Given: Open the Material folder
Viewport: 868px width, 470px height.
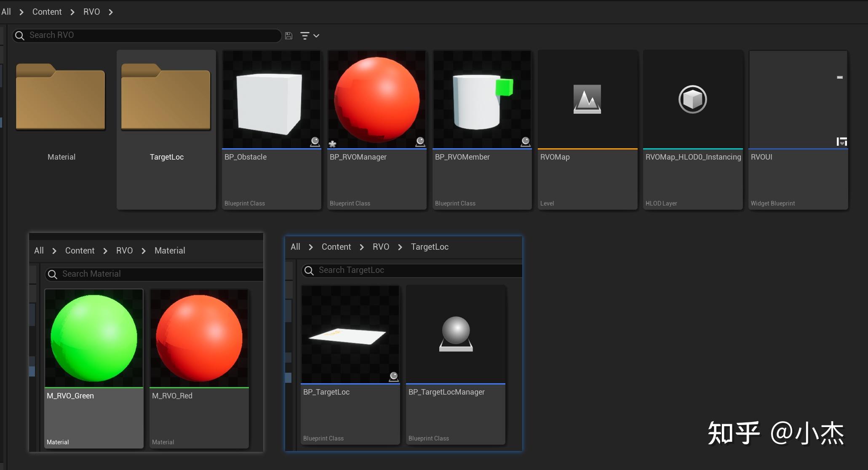Looking at the screenshot, I should 61,98.
